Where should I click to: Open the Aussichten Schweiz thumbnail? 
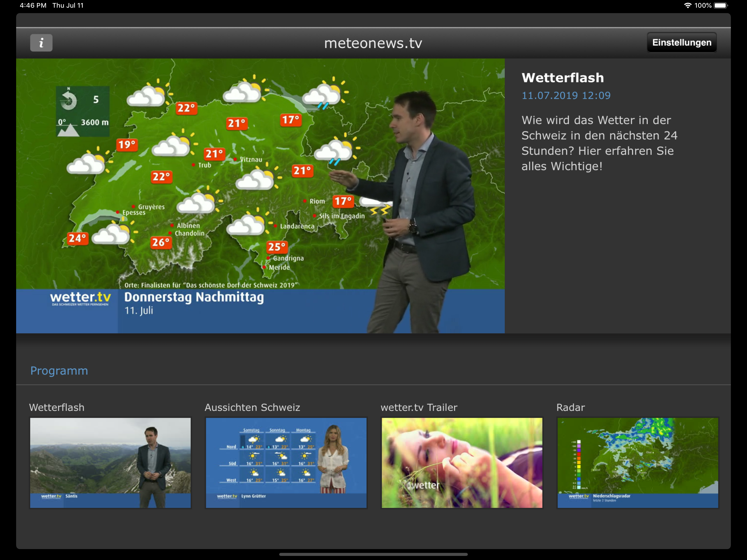(x=286, y=462)
